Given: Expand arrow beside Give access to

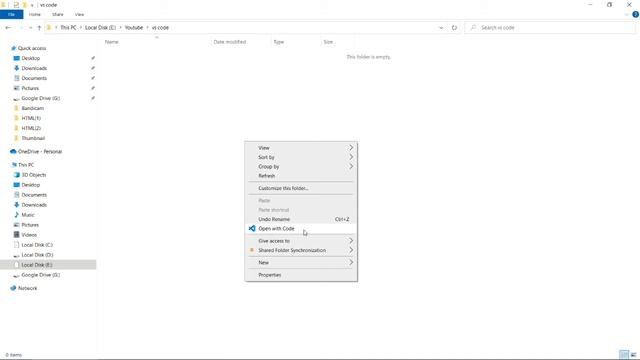Looking at the screenshot, I should coord(351,241).
